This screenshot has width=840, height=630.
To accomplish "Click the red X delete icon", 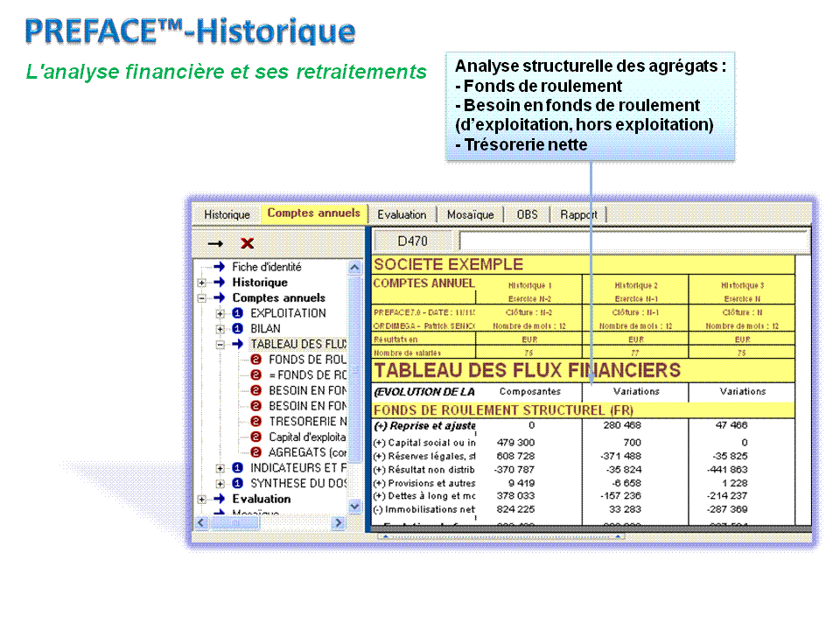I will [247, 244].
